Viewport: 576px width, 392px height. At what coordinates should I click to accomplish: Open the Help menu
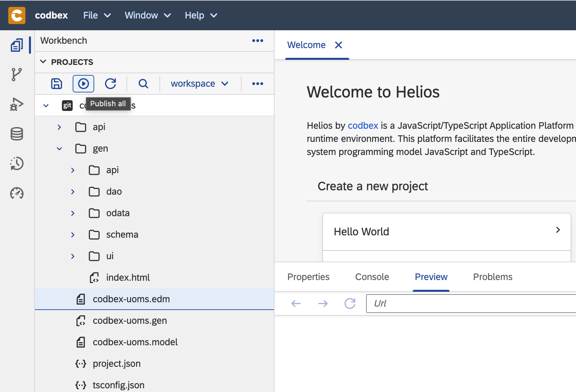pyautogui.click(x=201, y=15)
